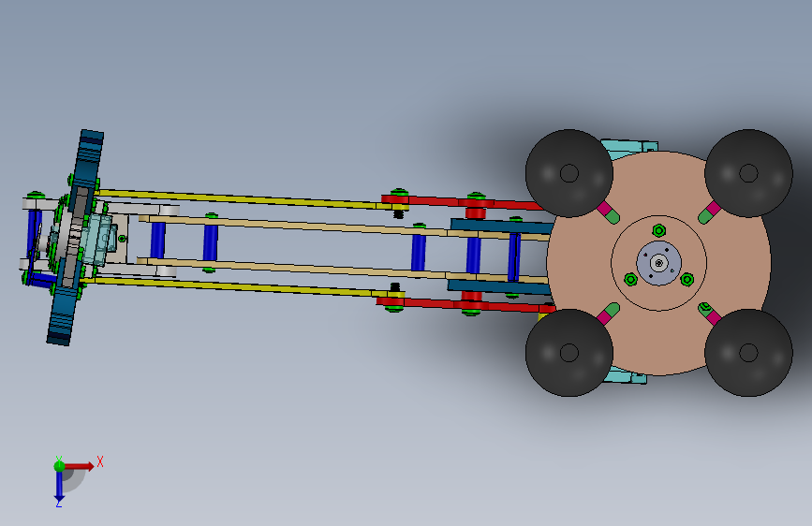Select the upper beige arm rail
Image resolution: width=812 pixels, height=526 pixels.
[x=342, y=226]
